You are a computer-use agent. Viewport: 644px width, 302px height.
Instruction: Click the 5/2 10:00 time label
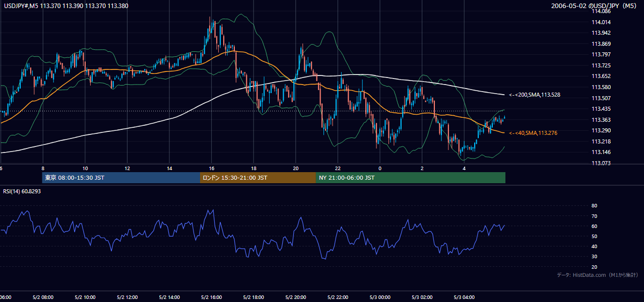[x=85, y=297]
